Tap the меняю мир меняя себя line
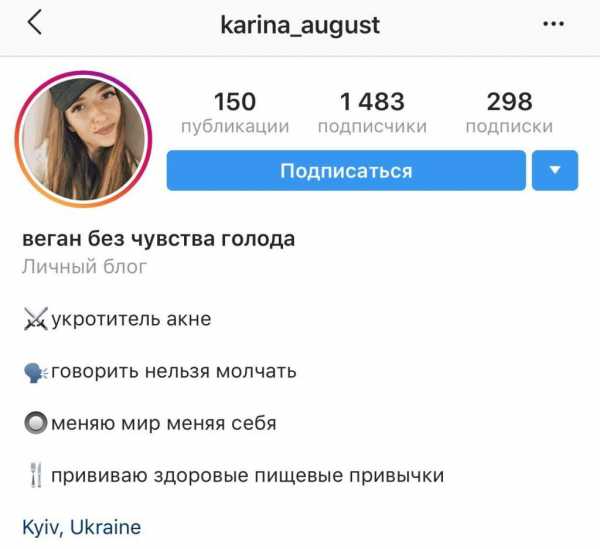 [x=164, y=424]
